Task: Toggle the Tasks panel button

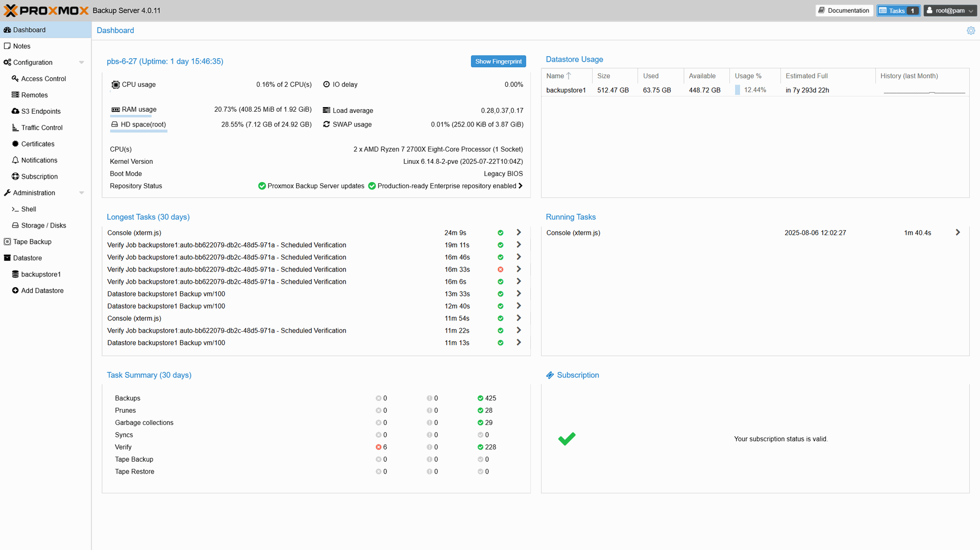Action: 898,11
